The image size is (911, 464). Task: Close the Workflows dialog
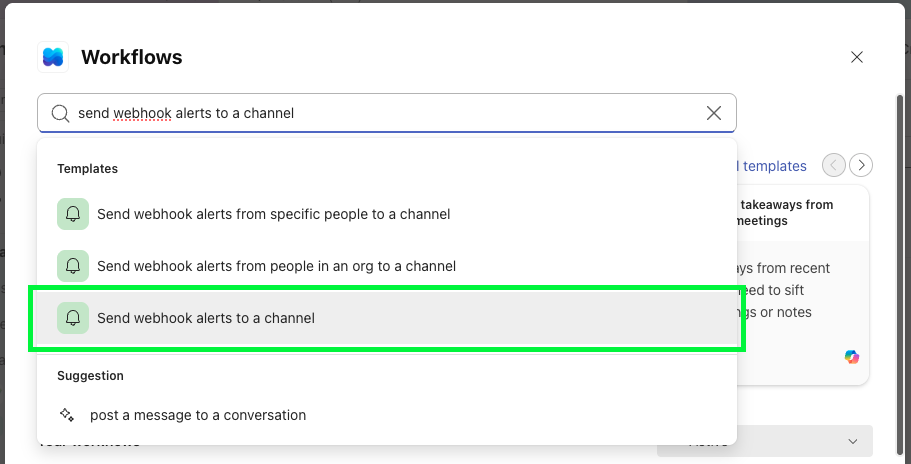[x=857, y=57]
